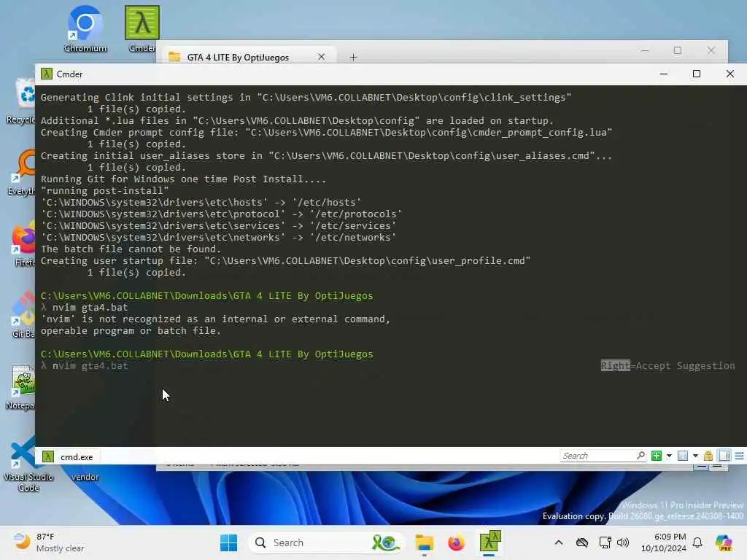Screen dimensions: 747x560
Task: Close the GTA 4 LITE Explorer tab
Action: coord(321,57)
